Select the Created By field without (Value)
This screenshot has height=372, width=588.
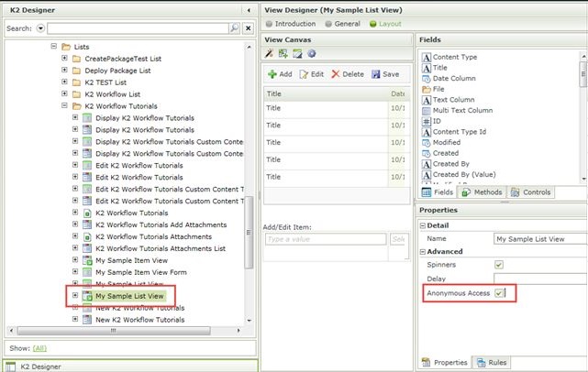tap(446, 164)
